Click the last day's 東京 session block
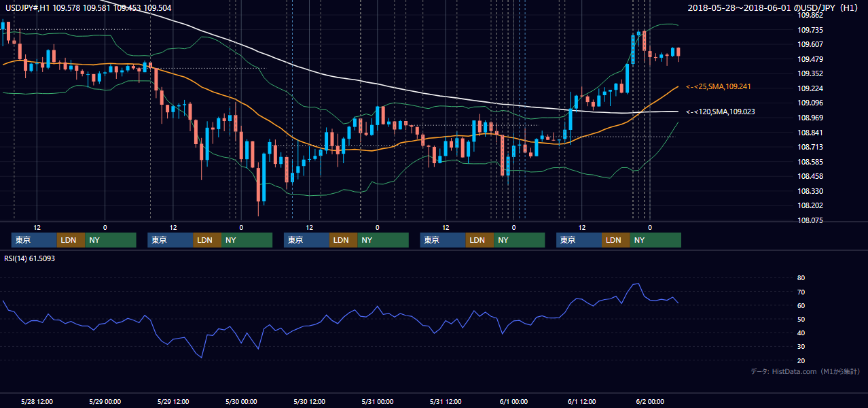 (579, 240)
